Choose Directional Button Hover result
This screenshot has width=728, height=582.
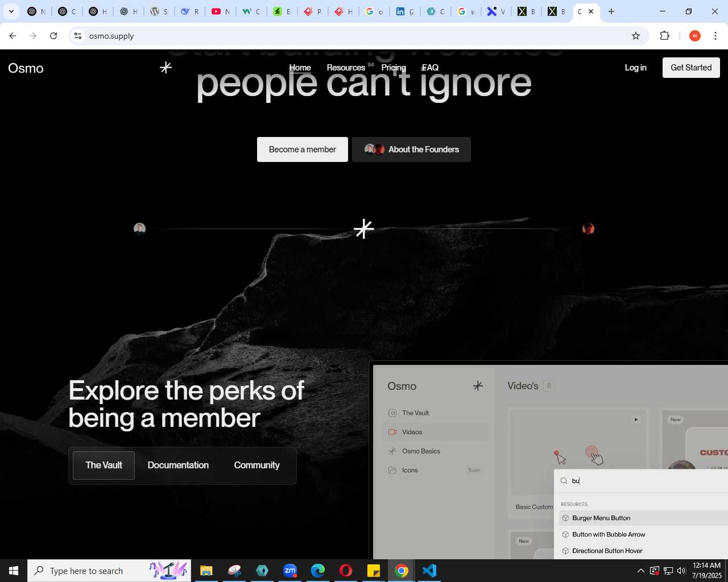(643, 551)
